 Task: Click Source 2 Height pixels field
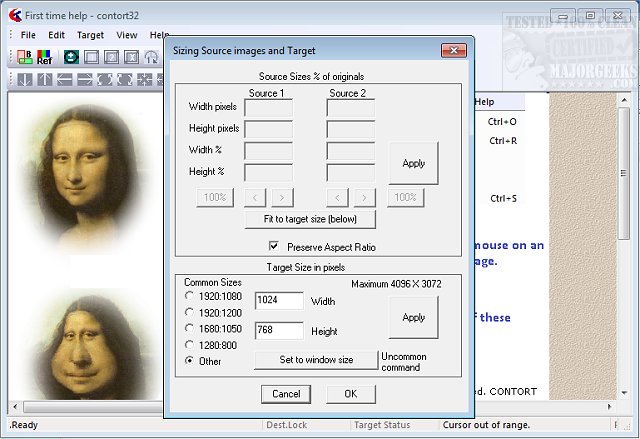[351, 129]
